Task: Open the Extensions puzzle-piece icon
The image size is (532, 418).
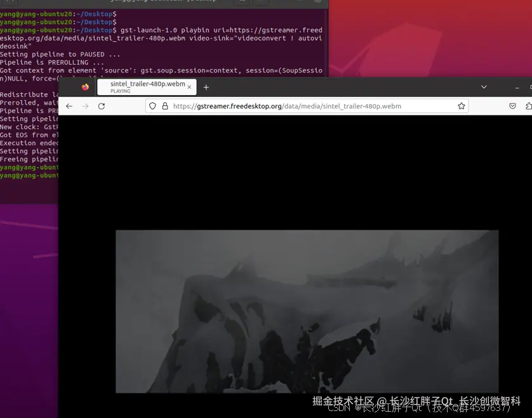Action: [528, 106]
